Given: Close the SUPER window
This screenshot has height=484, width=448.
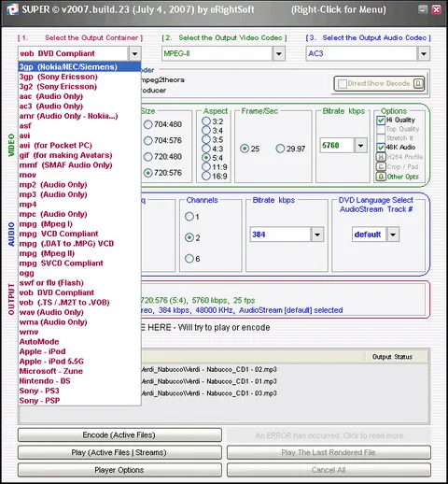Looking at the screenshot, I should pyautogui.click(x=436, y=9).
